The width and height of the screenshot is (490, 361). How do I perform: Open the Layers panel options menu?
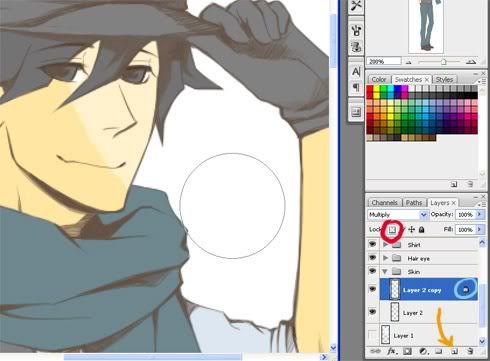tap(481, 204)
